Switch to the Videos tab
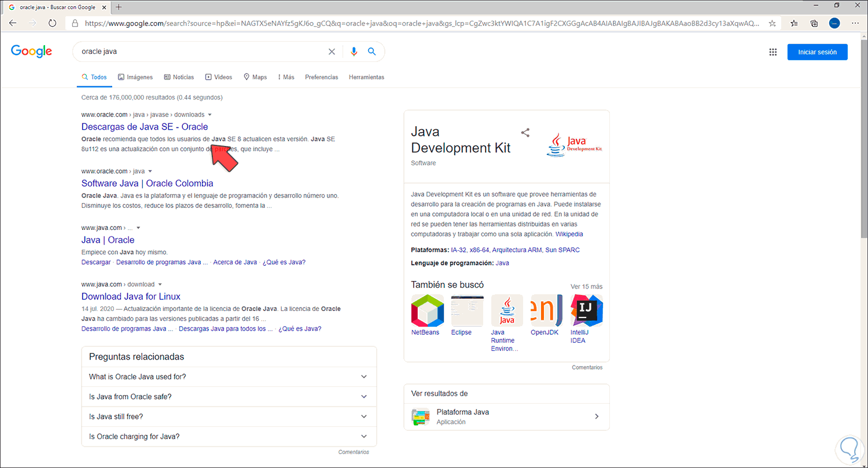Image resolution: width=868 pixels, height=468 pixels. pos(219,77)
